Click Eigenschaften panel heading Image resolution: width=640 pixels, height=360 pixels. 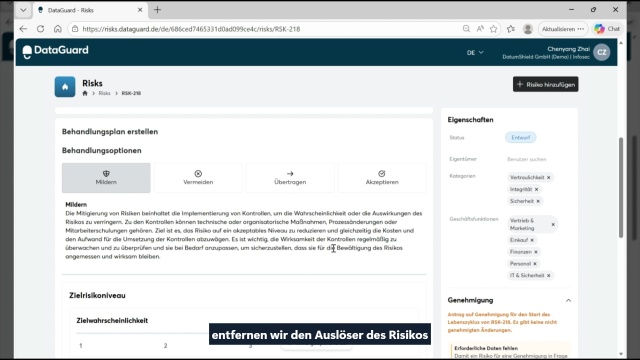[x=470, y=120]
